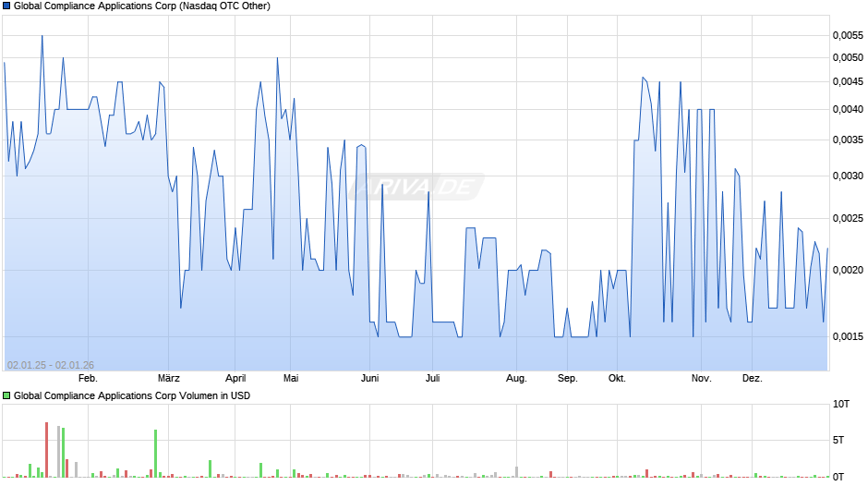The height and width of the screenshot is (486, 868).
Task: Click the tall gray volume bar in January
Action: pyautogui.click(x=59, y=452)
